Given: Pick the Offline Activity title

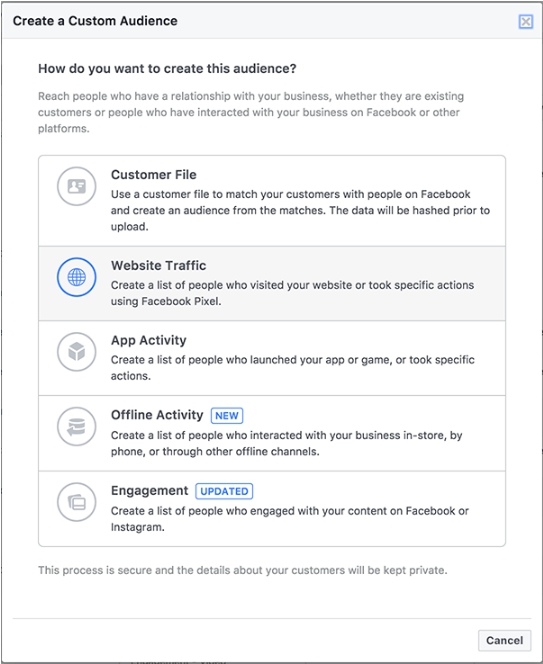Looking at the screenshot, I should 157,415.
